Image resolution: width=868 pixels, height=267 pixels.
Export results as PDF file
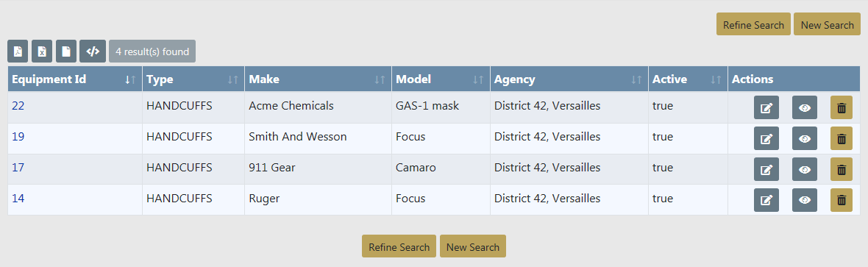(18, 51)
